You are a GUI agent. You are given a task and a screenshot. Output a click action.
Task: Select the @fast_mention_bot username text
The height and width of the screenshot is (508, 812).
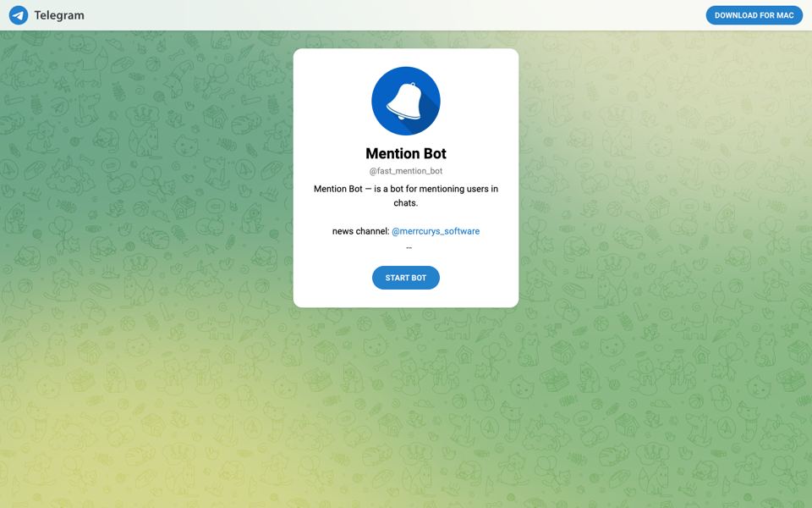(x=406, y=171)
